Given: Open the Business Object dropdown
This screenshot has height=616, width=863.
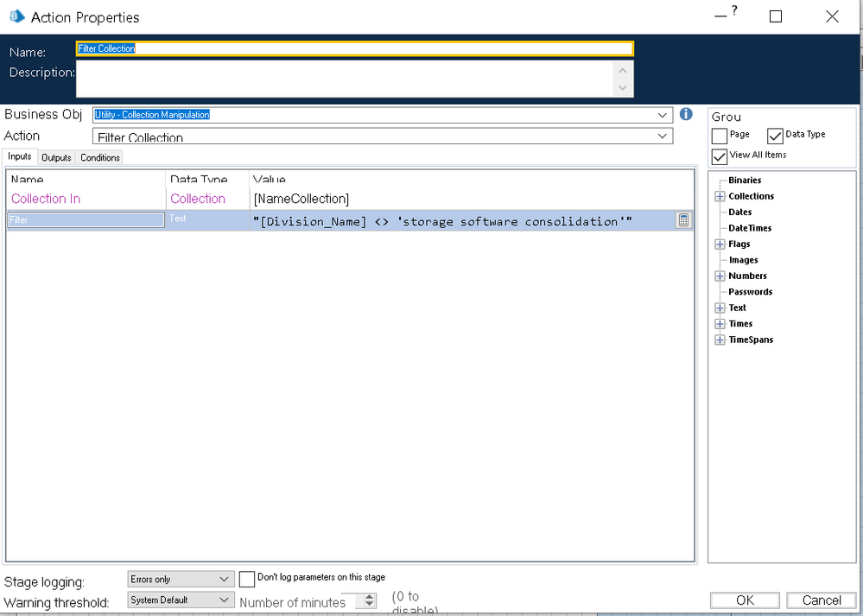Looking at the screenshot, I should (x=662, y=115).
